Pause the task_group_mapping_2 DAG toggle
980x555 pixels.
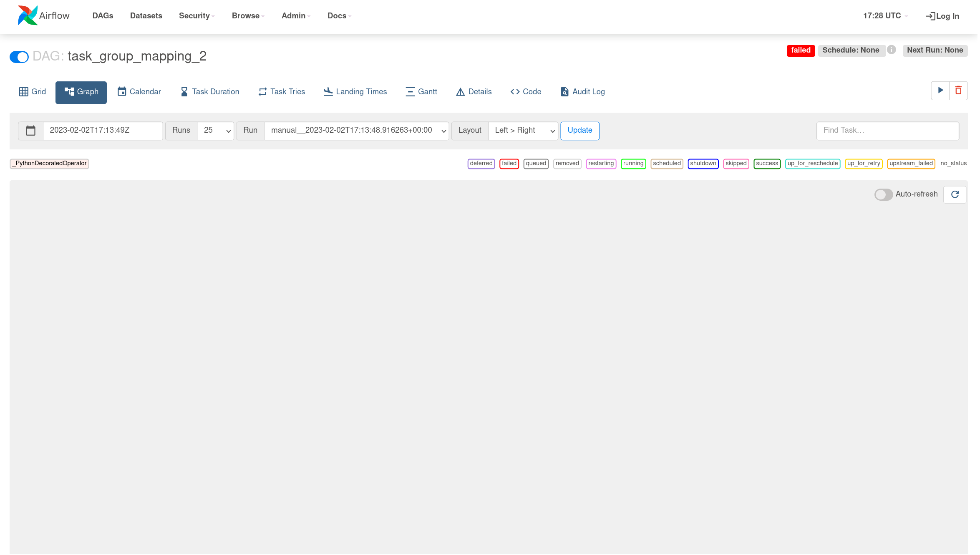19,56
